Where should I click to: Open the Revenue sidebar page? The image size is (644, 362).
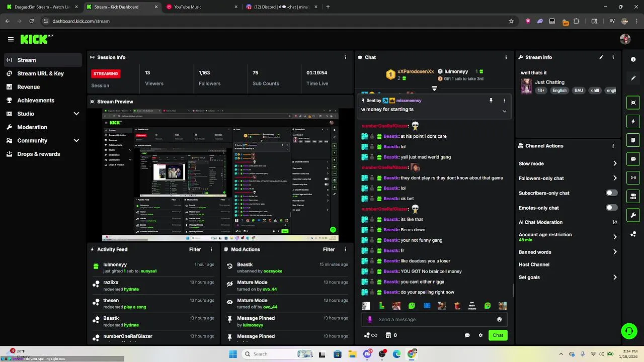coord(42,87)
